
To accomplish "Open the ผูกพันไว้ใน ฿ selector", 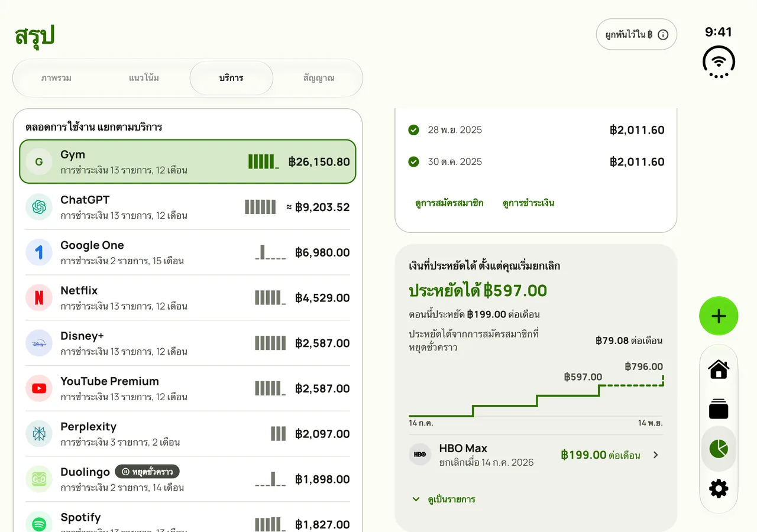I will (636, 34).
